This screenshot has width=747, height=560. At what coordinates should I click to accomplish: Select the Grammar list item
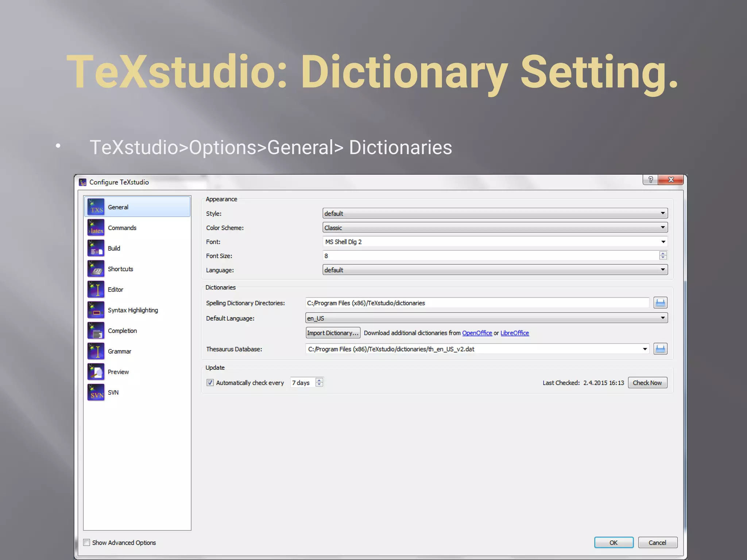(119, 351)
